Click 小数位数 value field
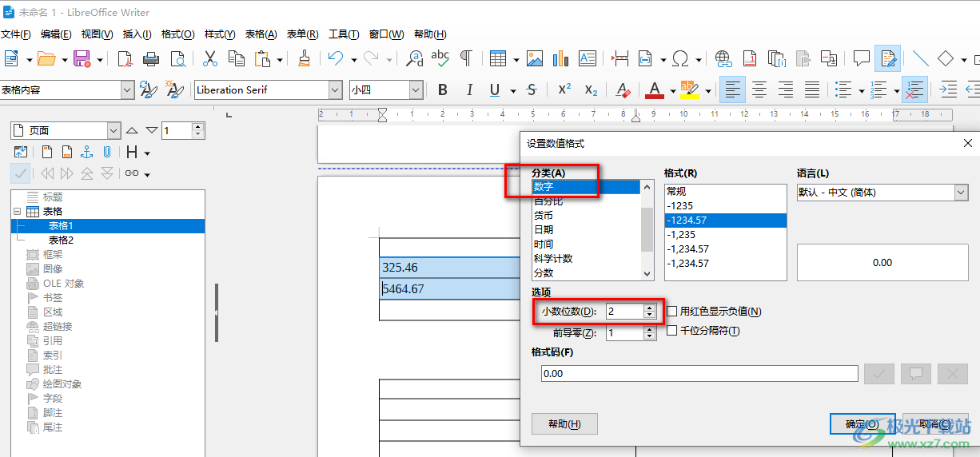Viewport: 980px width, 457px height. [624, 312]
